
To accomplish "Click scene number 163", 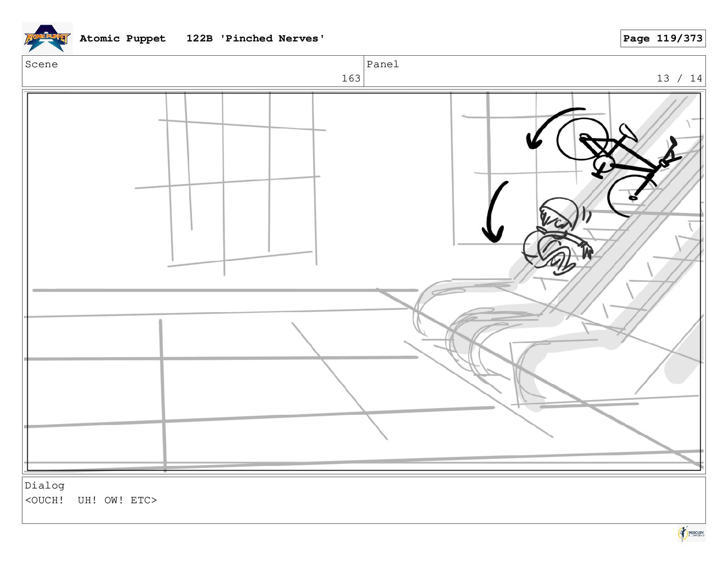I will click(x=351, y=78).
